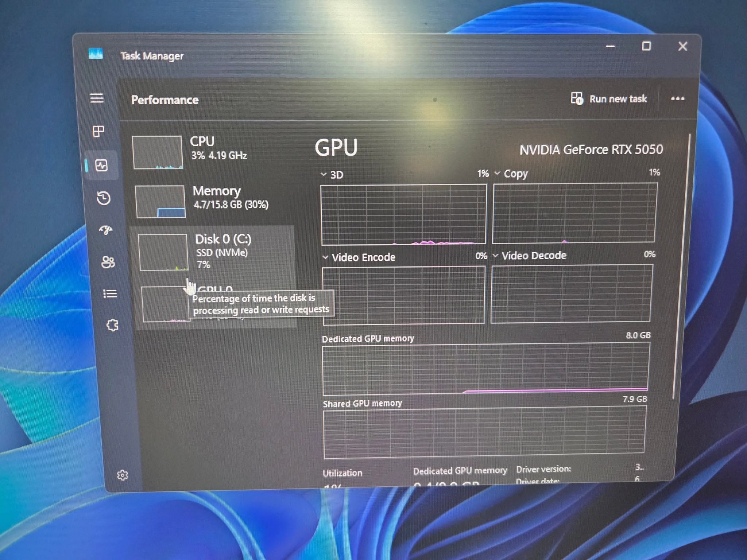Open the navigation hamburger menu
The width and height of the screenshot is (747, 560).
97,98
